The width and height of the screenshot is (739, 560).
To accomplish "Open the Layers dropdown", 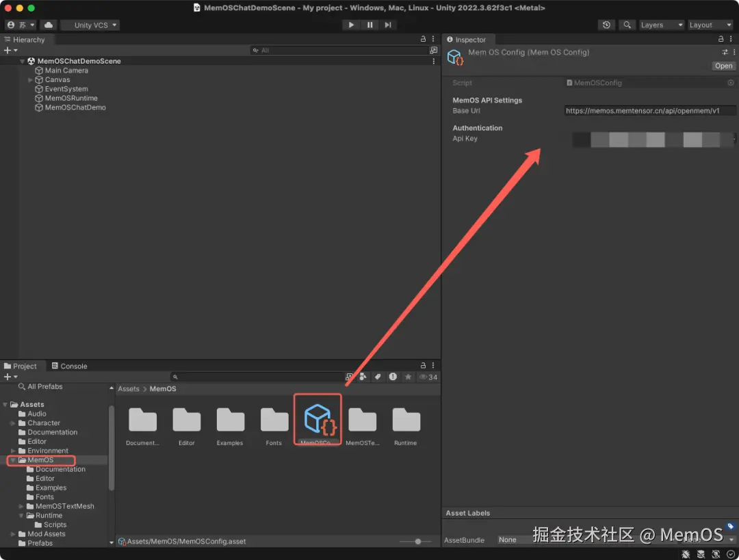I will (661, 25).
